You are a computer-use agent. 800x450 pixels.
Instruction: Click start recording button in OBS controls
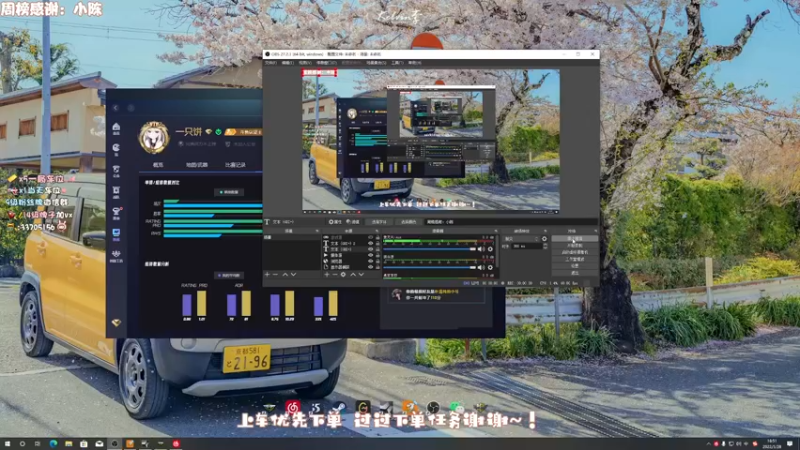point(574,245)
